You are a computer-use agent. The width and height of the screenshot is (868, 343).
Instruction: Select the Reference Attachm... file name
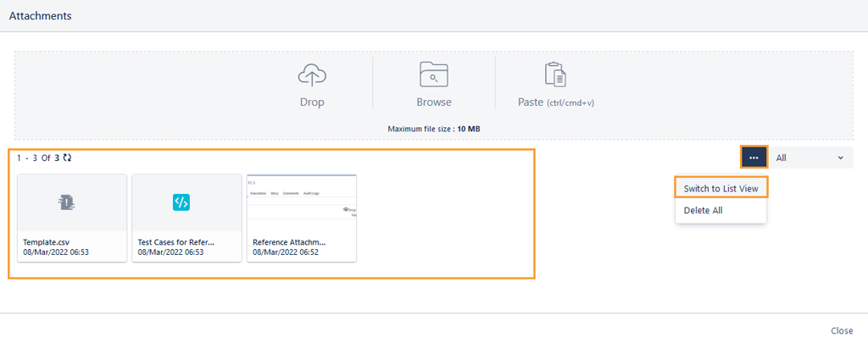click(x=289, y=242)
